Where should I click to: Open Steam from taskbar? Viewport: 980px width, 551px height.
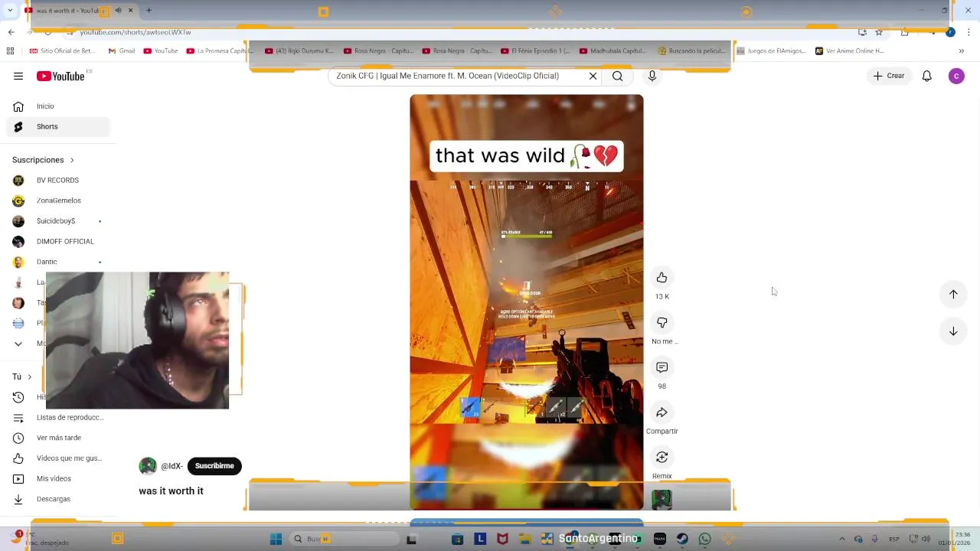pyautogui.click(x=682, y=539)
